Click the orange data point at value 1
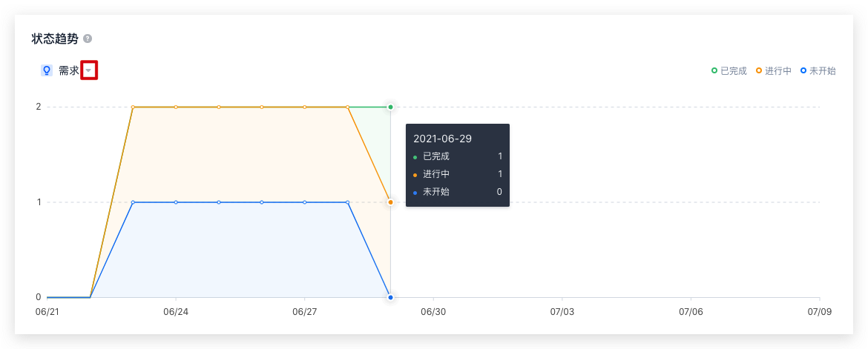 [390, 202]
